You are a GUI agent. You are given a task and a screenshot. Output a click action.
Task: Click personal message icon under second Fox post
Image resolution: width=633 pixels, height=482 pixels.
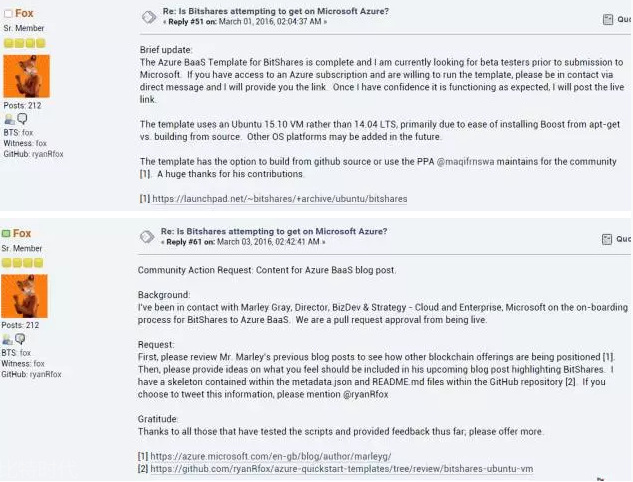point(23,339)
